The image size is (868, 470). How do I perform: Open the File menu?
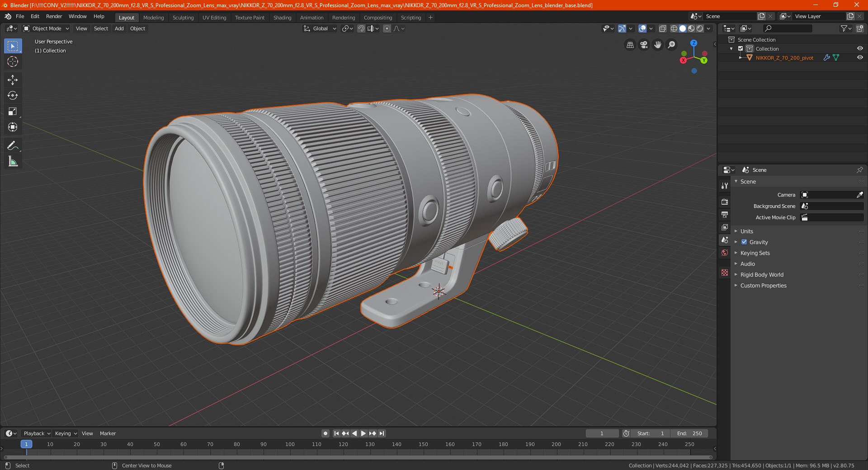[x=20, y=16]
